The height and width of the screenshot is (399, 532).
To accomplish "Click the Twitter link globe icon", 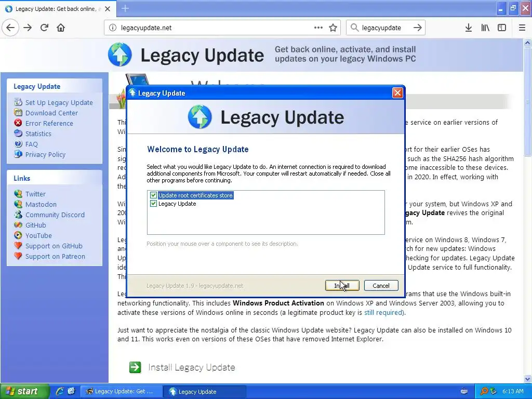I will click(x=18, y=194).
